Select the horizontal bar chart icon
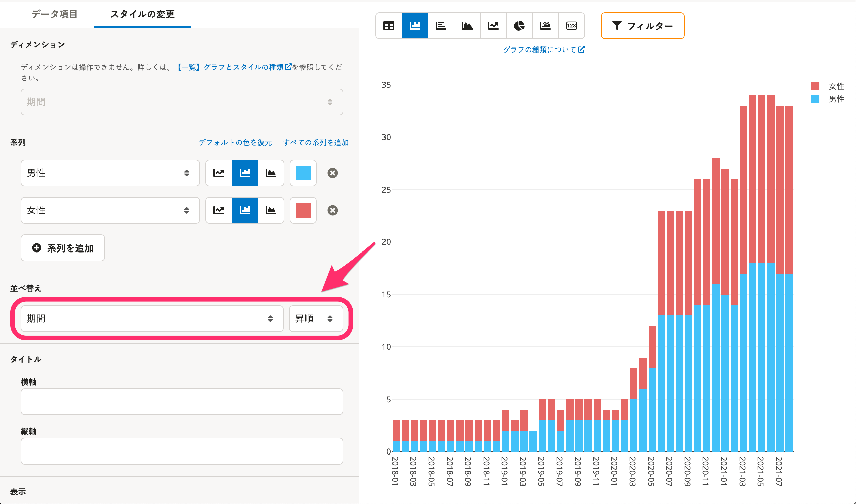The image size is (856, 504). [x=441, y=26]
